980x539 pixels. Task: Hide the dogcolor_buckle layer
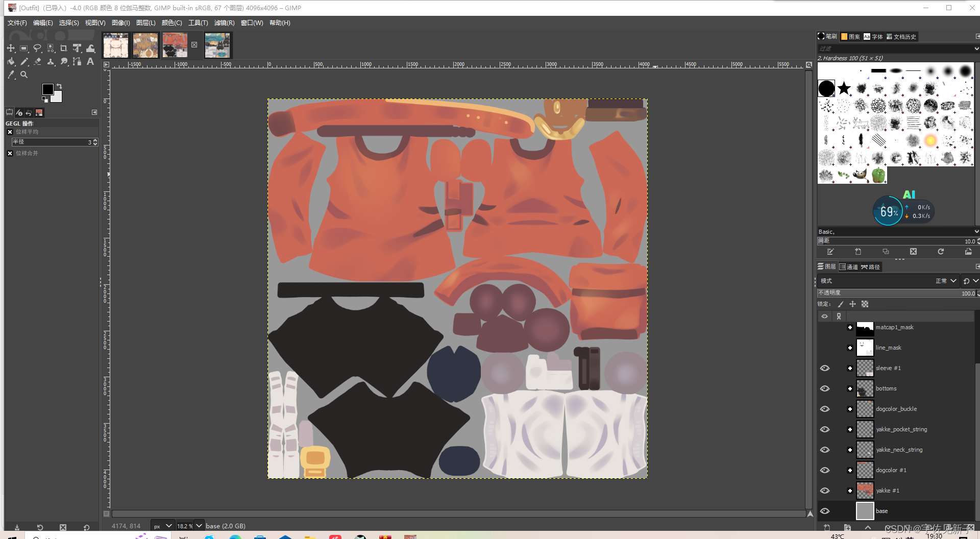pos(825,409)
